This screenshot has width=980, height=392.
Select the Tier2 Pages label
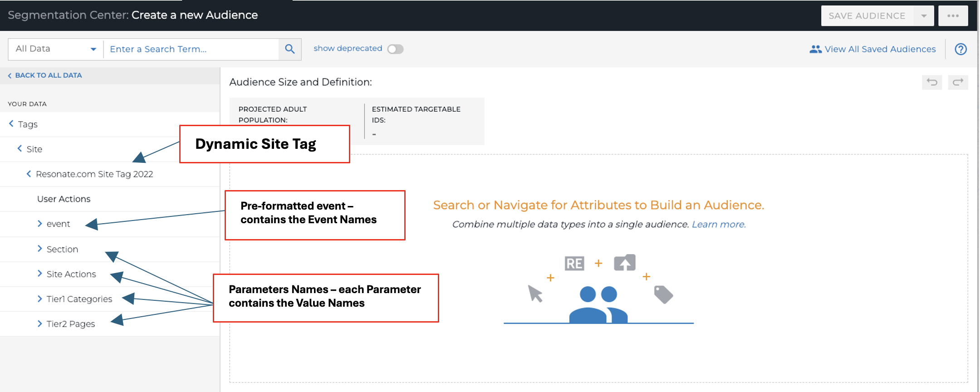click(x=71, y=324)
